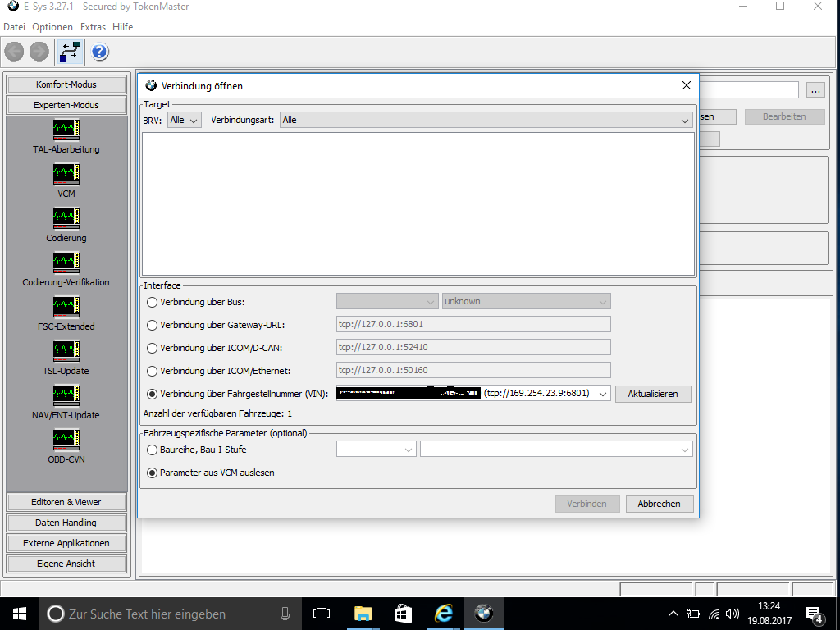Open Codierung-Verifikation module icon
840x630 pixels.
click(x=66, y=262)
